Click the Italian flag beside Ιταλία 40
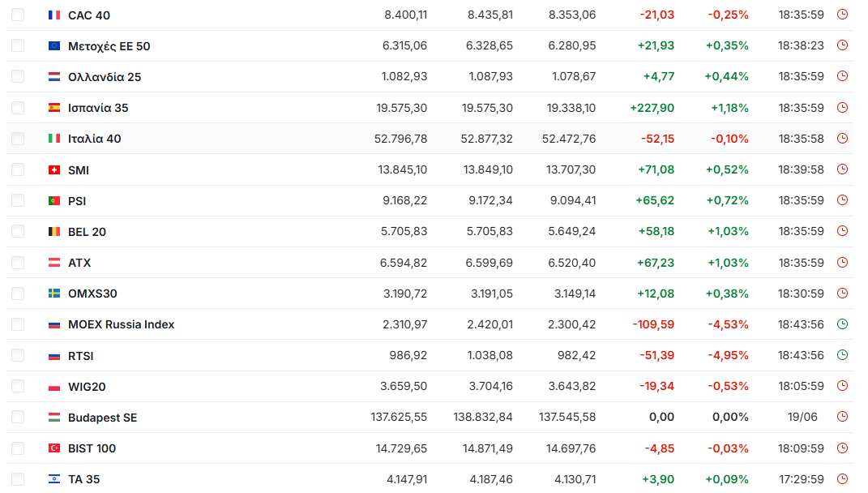 [54, 139]
